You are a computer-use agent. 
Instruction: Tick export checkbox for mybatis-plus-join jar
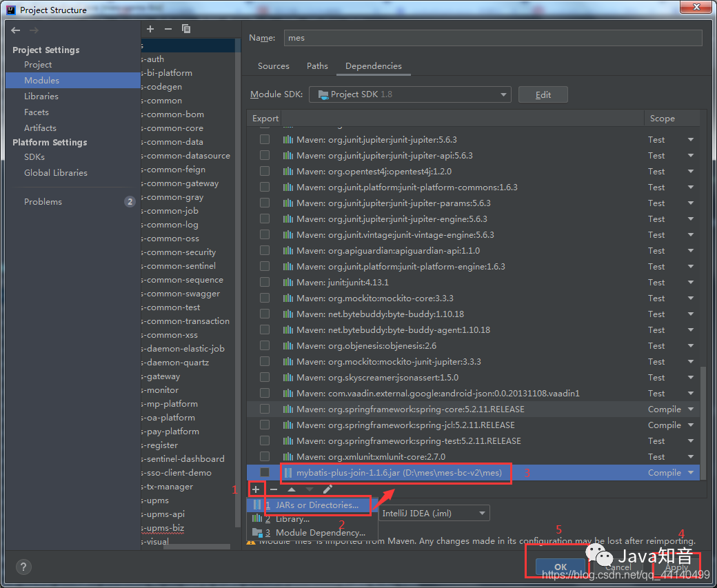(x=265, y=473)
